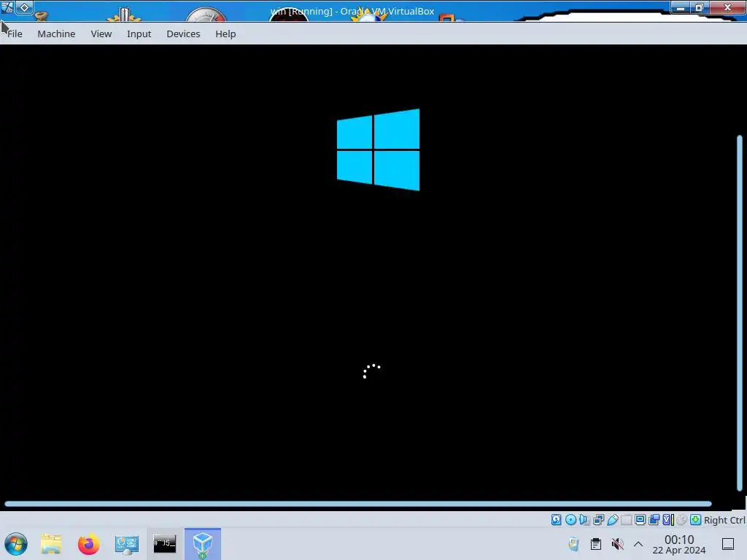This screenshot has height=560, width=747.
Task: Click the mouse integration indicator icon
Action: coord(682,519)
